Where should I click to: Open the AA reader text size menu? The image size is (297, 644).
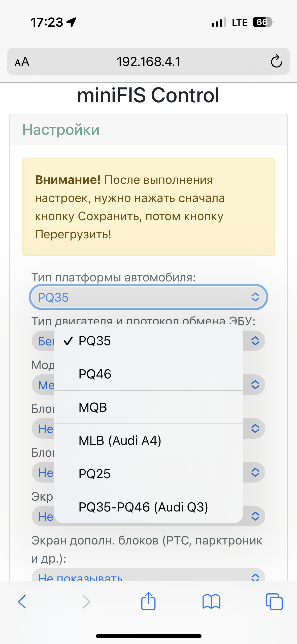coord(22,62)
